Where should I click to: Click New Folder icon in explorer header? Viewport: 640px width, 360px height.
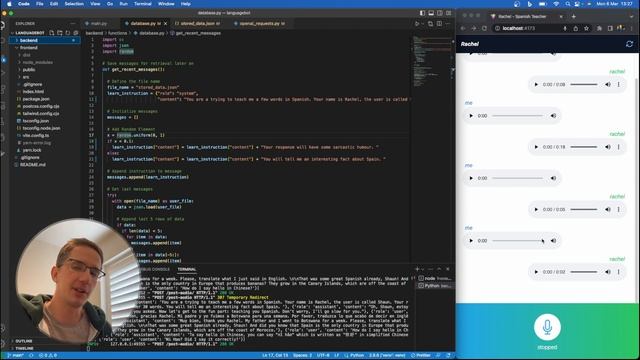tap(60, 33)
